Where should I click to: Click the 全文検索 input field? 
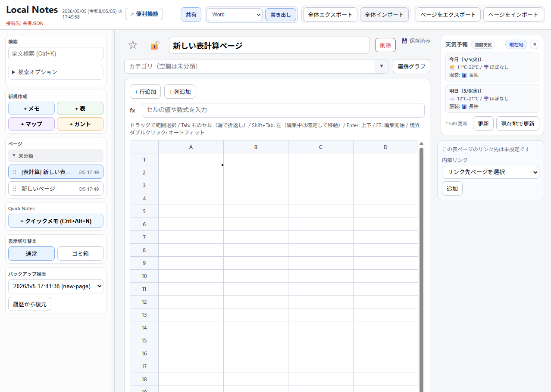coord(56,54)
